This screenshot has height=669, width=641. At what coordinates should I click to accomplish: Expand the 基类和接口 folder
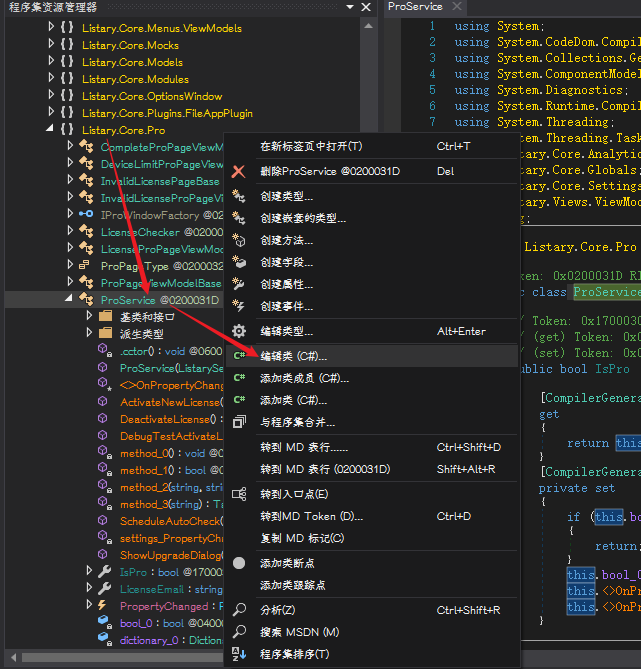point(89,316)
